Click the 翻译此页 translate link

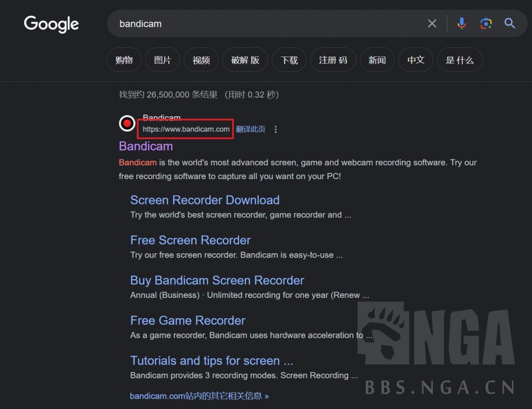250,129
